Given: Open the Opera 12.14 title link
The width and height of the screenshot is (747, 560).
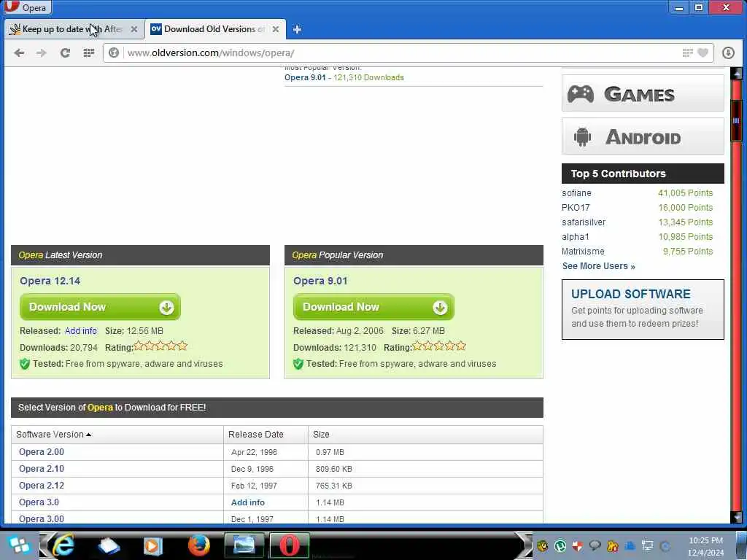Looking at the screenshot, I should pos(50,281).
